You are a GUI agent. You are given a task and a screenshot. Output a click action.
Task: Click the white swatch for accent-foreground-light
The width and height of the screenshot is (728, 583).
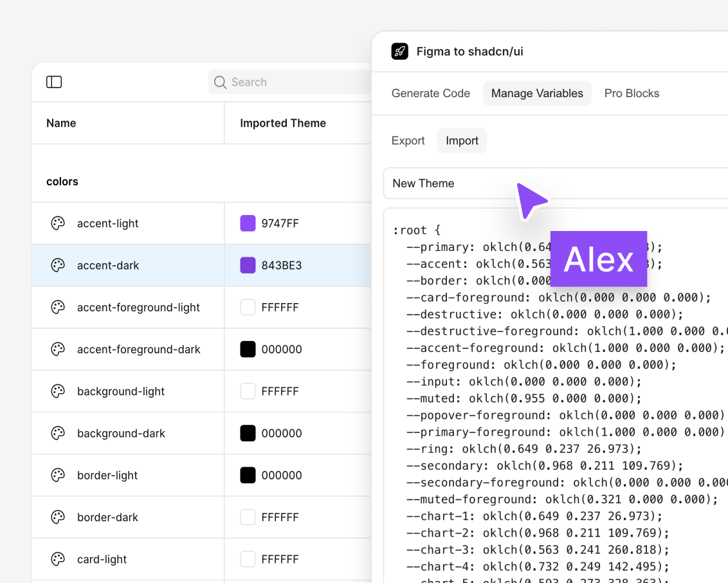point(248,308)
